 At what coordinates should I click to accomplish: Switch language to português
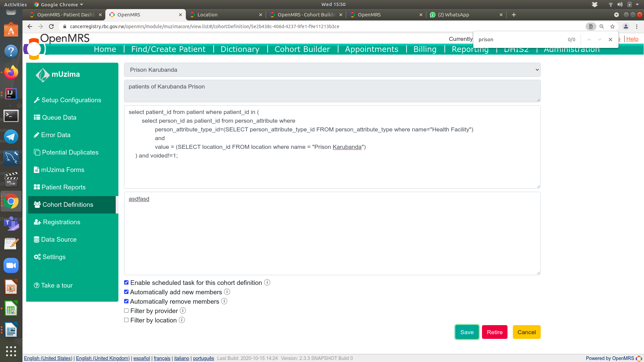[x=204, y=358]
